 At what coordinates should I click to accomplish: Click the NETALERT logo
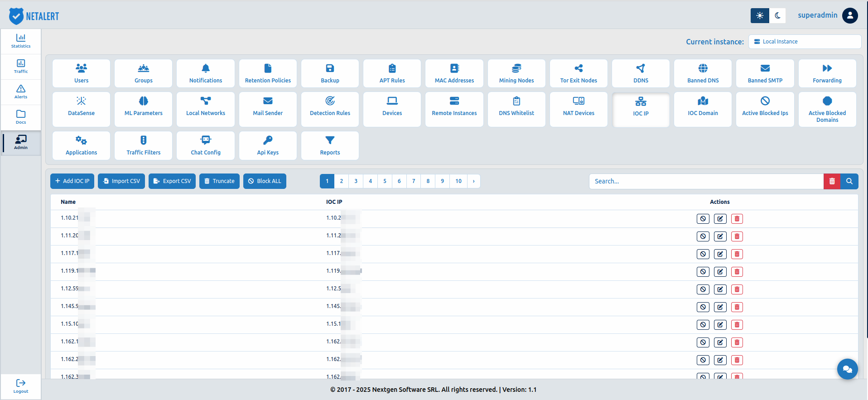(x=34, y=16)
